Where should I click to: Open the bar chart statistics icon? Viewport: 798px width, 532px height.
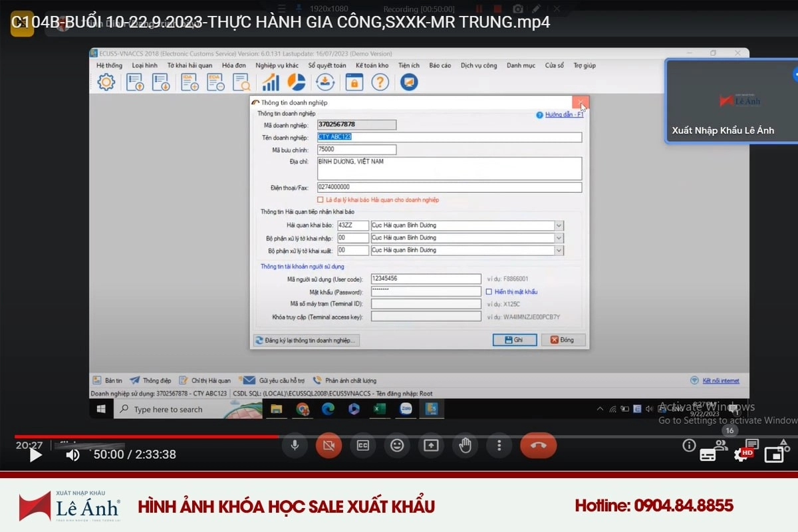pos(271,82)
